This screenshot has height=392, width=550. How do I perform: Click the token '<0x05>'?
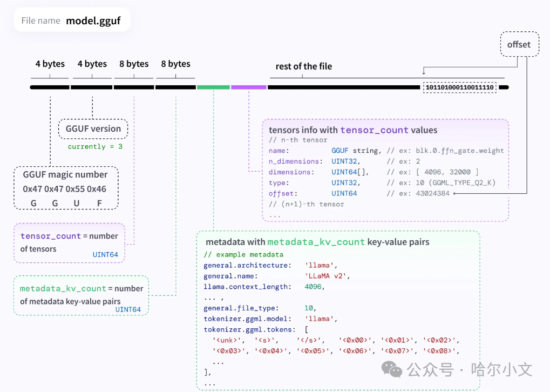tap(313, 350)
